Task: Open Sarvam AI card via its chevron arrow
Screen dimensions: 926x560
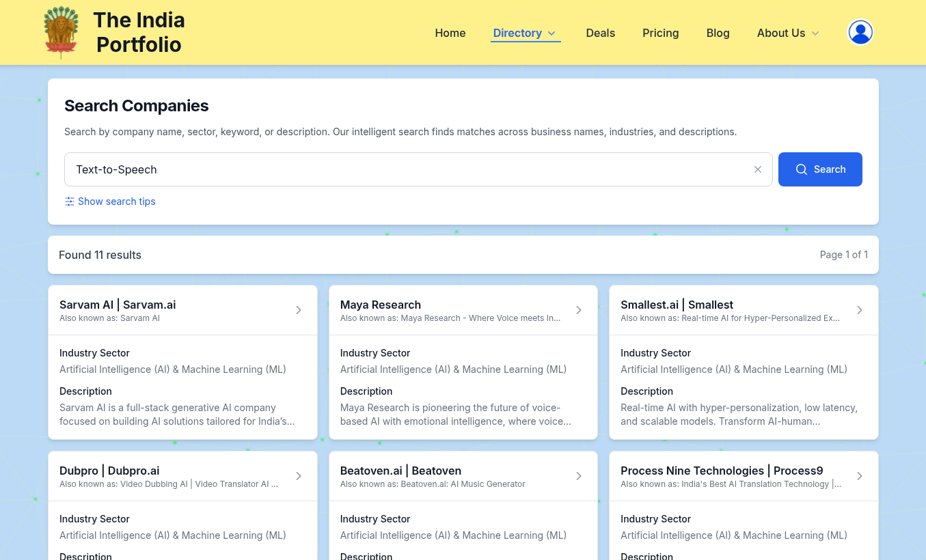Action: (x=299, y=310)
